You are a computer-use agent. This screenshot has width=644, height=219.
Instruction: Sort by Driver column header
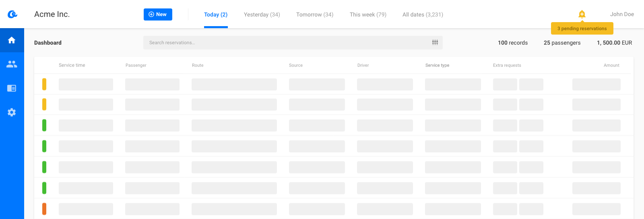pos(363,65)
